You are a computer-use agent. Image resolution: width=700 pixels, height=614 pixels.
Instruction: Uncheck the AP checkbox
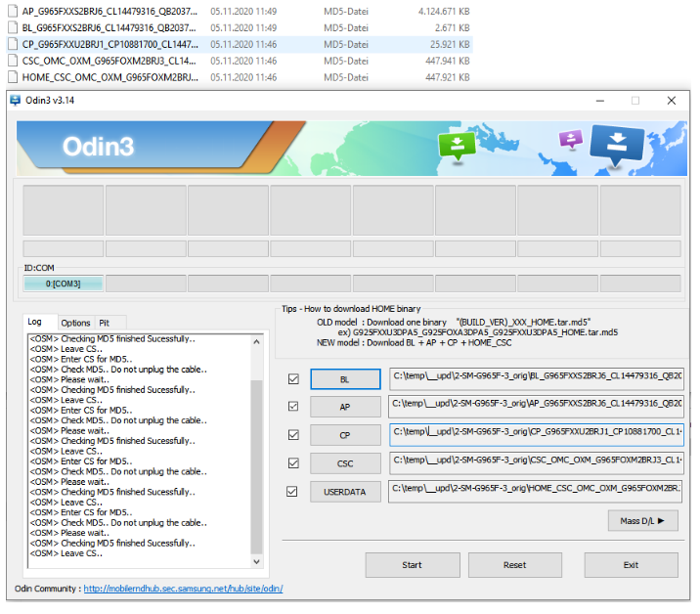point(293,407)
